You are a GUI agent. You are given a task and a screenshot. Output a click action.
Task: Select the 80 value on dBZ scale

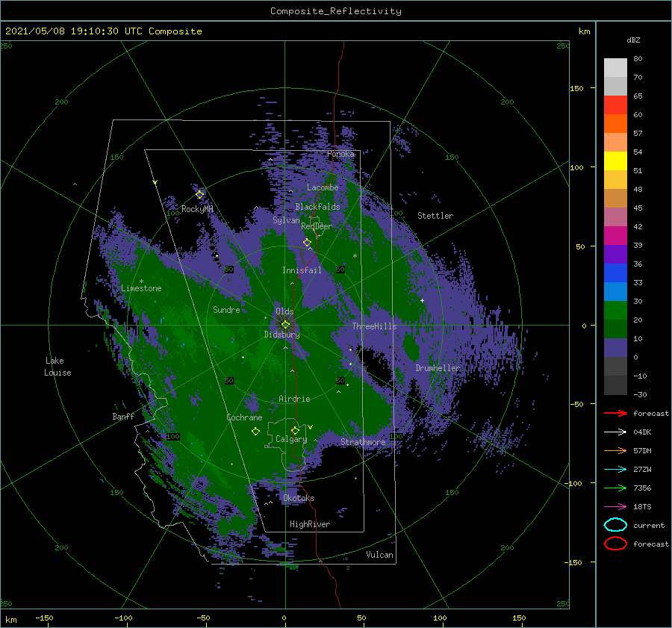click(638, 59)
